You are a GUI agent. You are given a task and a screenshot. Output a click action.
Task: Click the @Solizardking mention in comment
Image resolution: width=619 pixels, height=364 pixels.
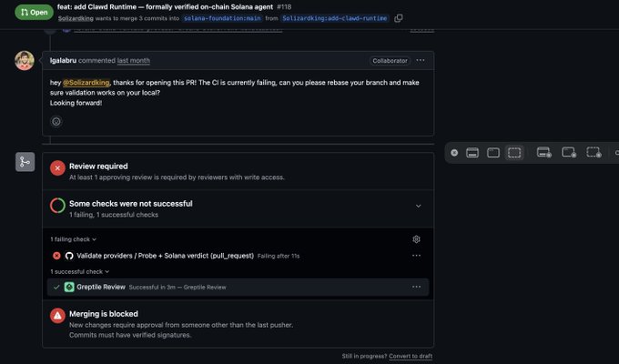tap(86, 83)
